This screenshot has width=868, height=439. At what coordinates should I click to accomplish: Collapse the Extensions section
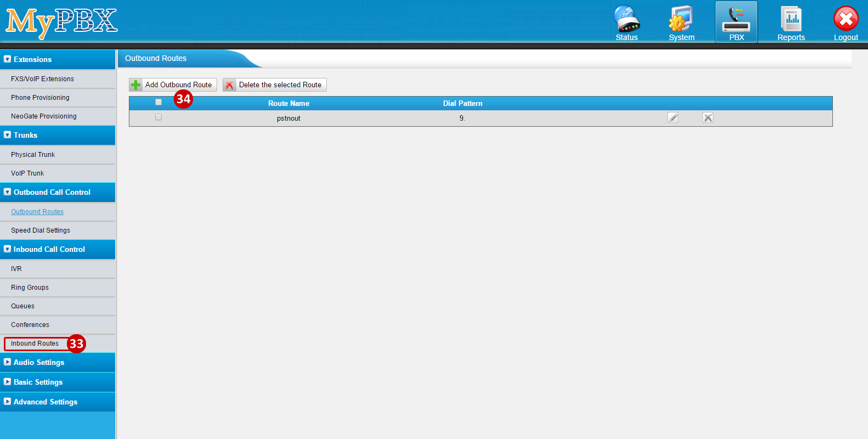32,59
